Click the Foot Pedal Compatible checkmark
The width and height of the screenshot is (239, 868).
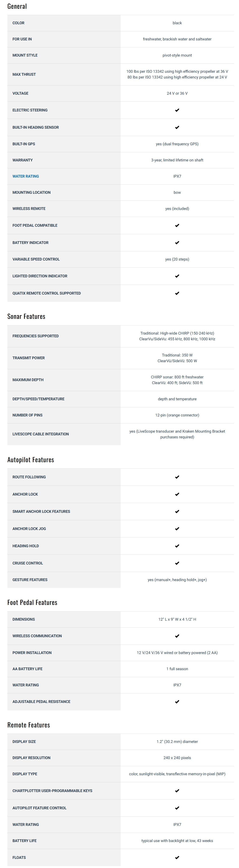click(177, 225)
